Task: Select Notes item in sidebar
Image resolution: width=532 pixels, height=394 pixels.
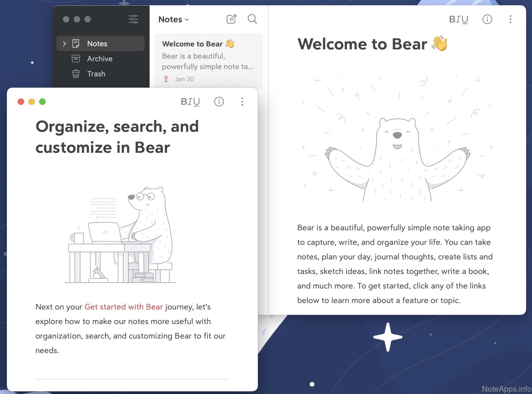Action: coord(97,44)
